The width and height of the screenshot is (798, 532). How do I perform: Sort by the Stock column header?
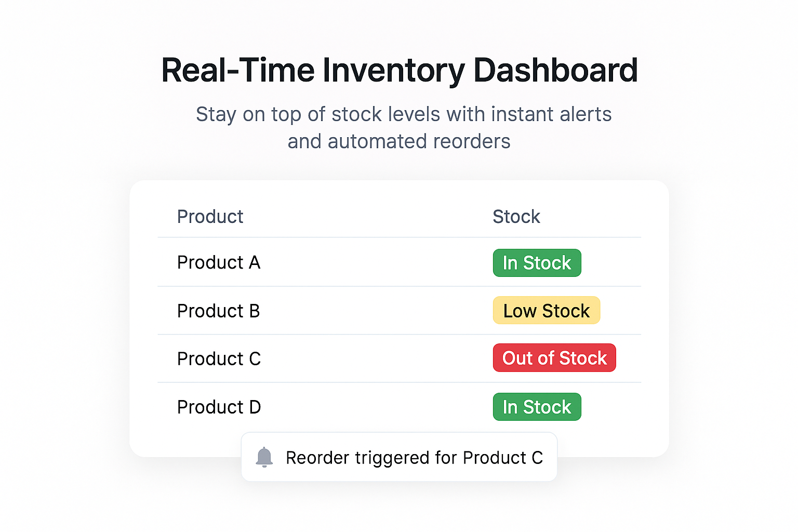(516, 217)
